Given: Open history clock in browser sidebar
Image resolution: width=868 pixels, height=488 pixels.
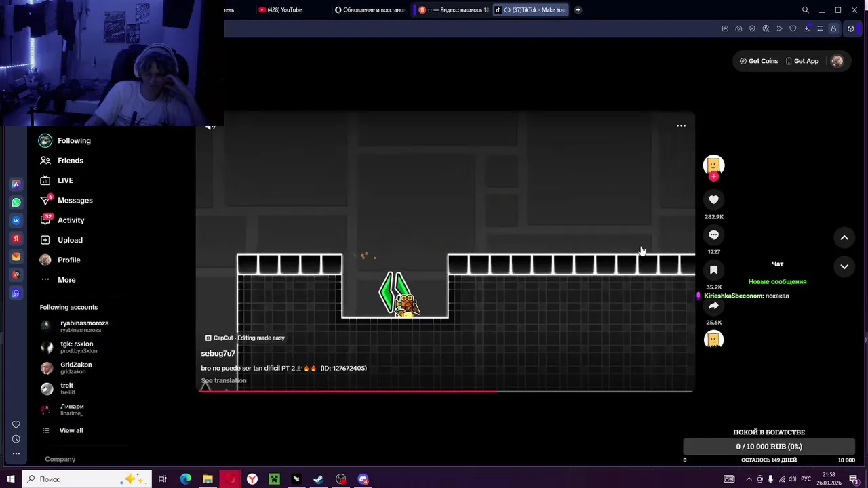Looking at the screenshot, I should point(16,439).
